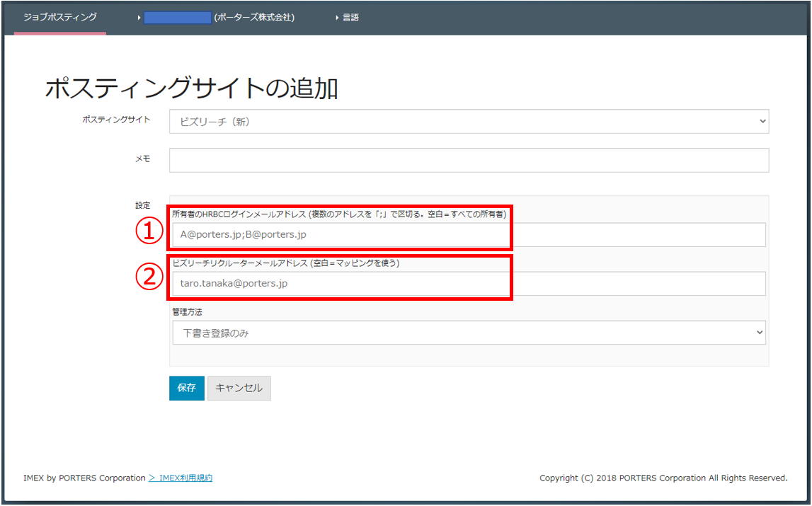Click the chevron on the ポスティングサイト select
The height and width of the screenshot is (506, 812).
762,122
